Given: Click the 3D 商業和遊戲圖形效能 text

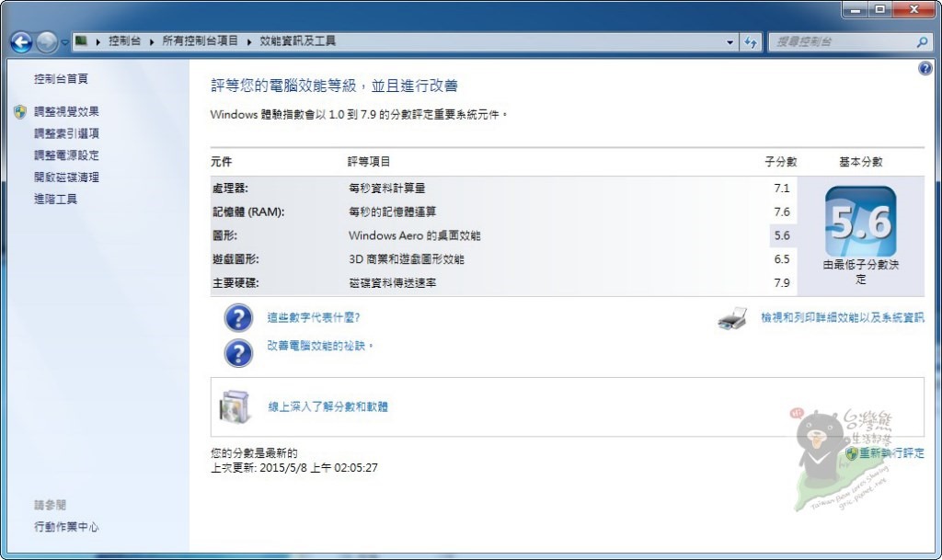Looking at the screenshot, I should coord(407,259).
